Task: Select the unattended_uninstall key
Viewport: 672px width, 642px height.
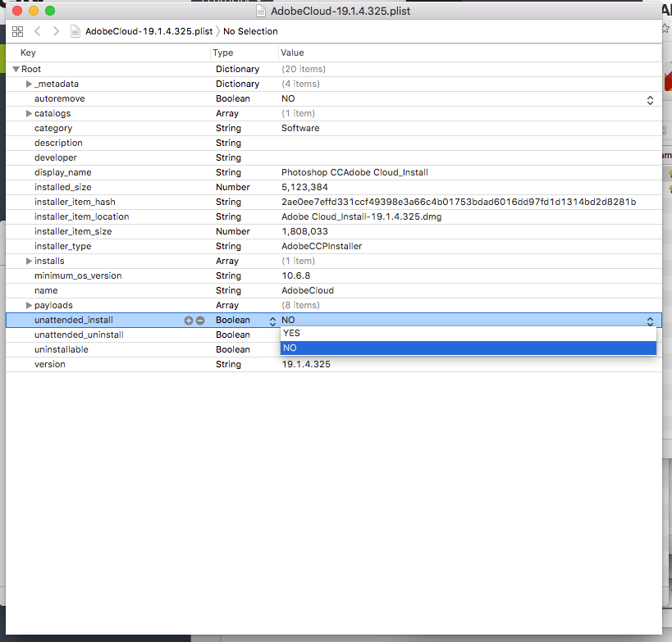Action: point(80,335)
